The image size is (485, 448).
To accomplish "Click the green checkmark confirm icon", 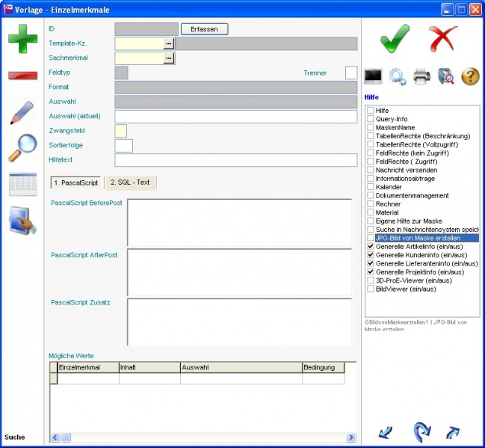I will point(395,38).
